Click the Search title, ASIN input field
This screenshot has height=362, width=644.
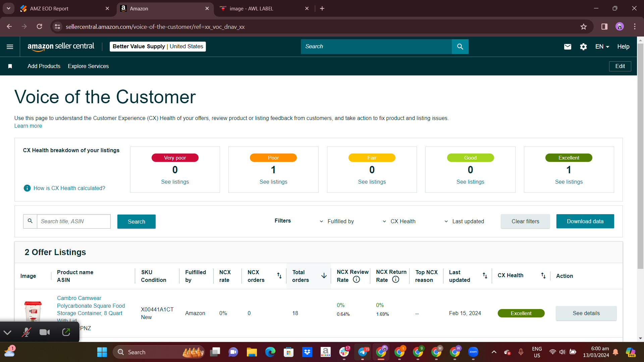(73, 222)
